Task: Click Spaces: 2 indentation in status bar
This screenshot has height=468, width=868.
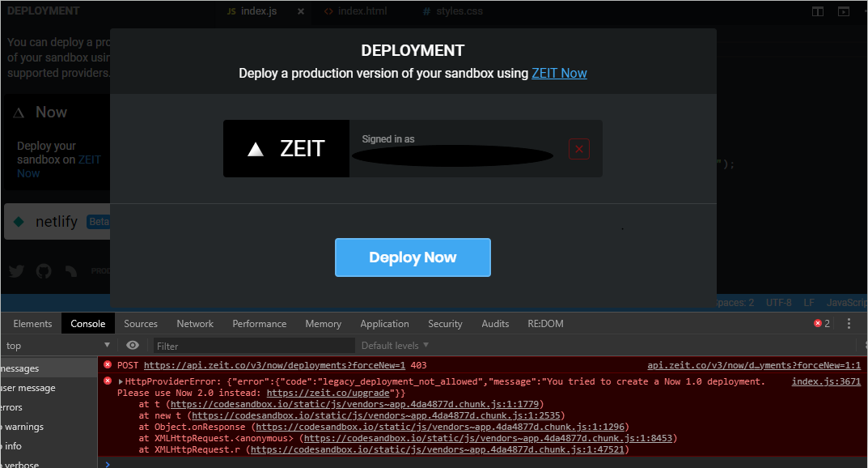Action: (735, 303)
